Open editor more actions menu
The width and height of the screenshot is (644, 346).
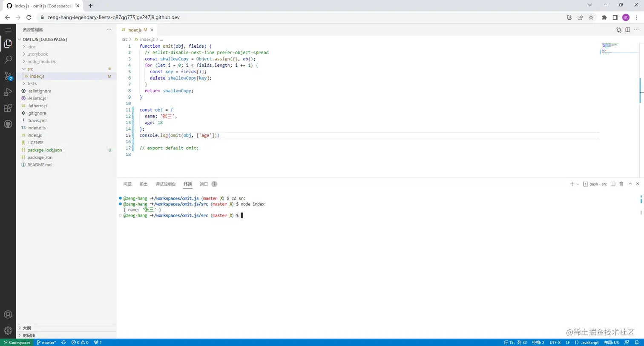pos(637,30)
